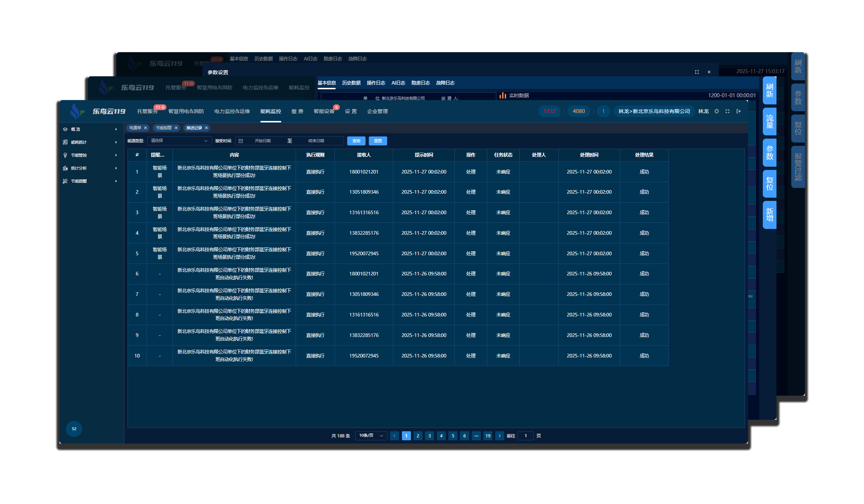
Task: Expand the 节能管控 sidebar menu arrow
Action: pyautogui.click(x=116, y=155)
